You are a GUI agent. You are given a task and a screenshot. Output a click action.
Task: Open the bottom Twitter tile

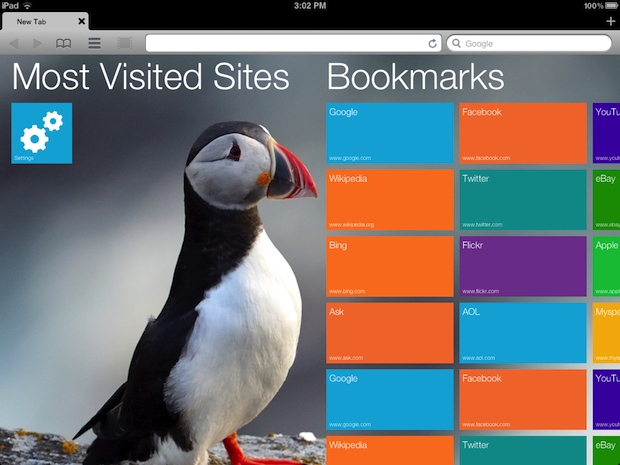523,450
